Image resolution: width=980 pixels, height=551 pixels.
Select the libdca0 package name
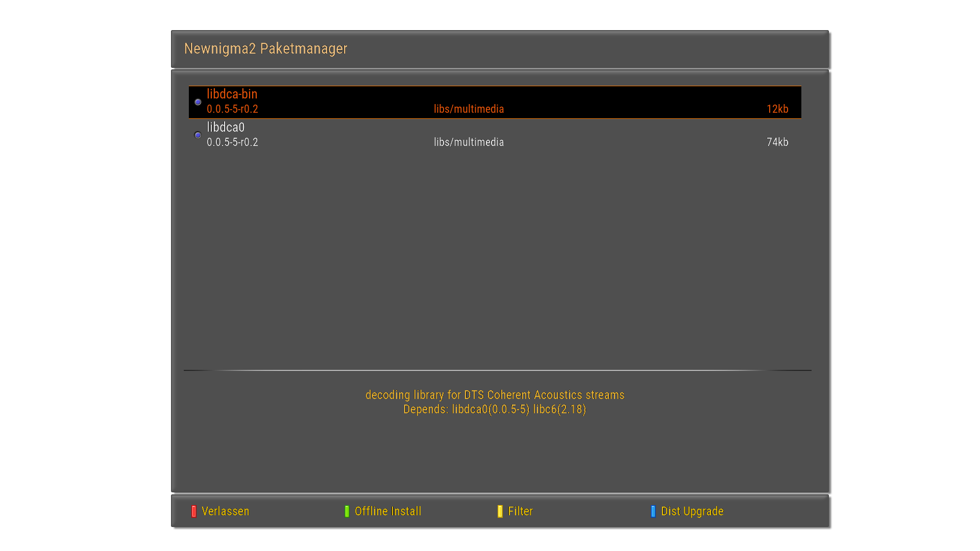pos(226,128)
